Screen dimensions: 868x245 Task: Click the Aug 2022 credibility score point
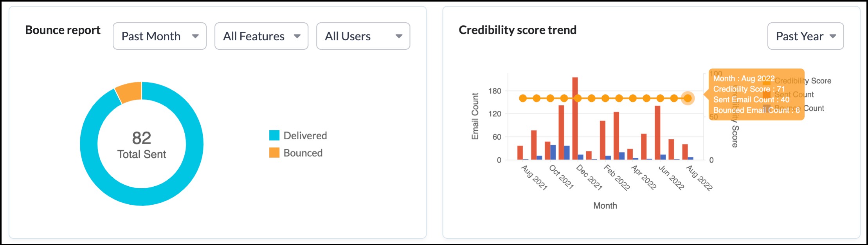(x=688, y=98)
